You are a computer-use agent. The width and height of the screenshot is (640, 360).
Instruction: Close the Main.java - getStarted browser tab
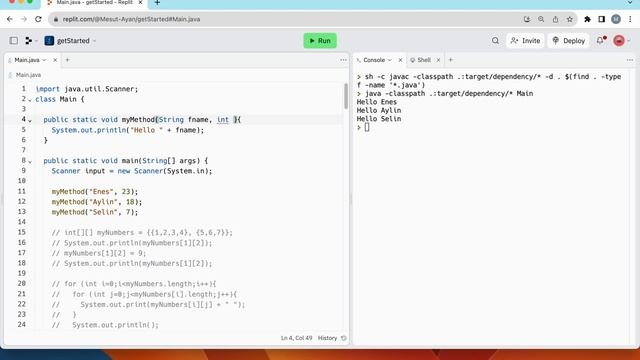click(140, 2)
